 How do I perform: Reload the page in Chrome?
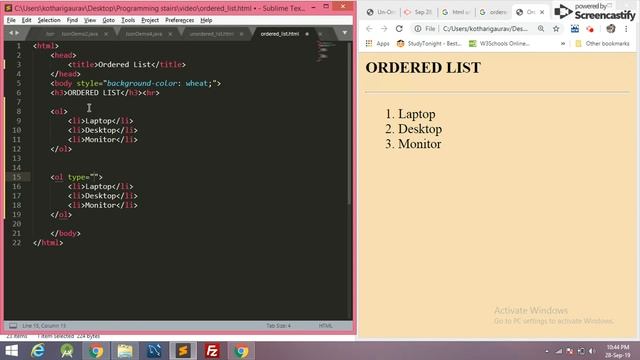(399, 29)
